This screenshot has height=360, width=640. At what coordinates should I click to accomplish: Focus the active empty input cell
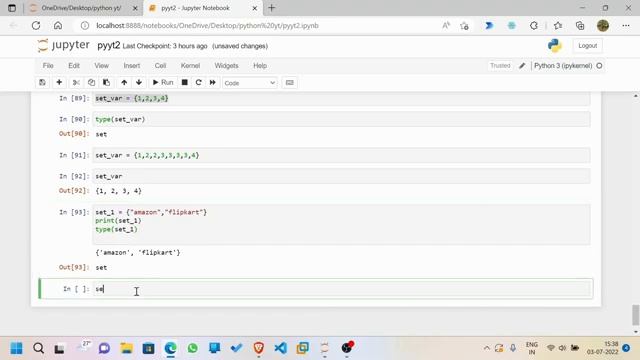(x=342, y=289)
